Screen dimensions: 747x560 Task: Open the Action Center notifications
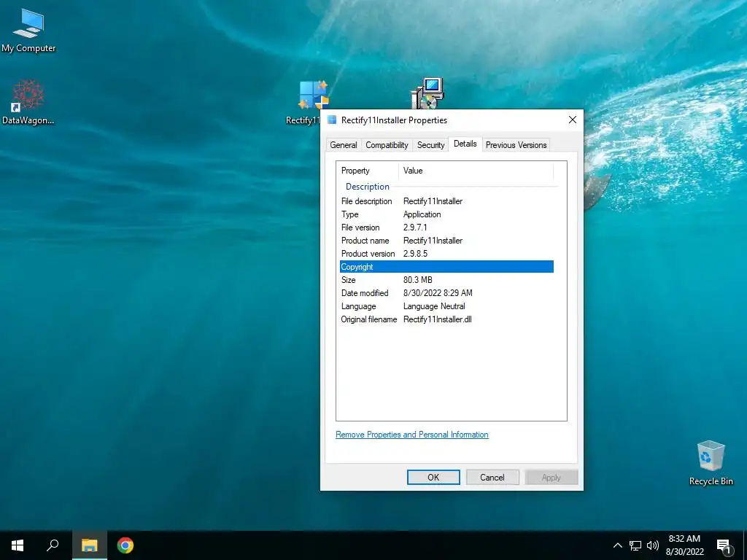pos(724,546)
